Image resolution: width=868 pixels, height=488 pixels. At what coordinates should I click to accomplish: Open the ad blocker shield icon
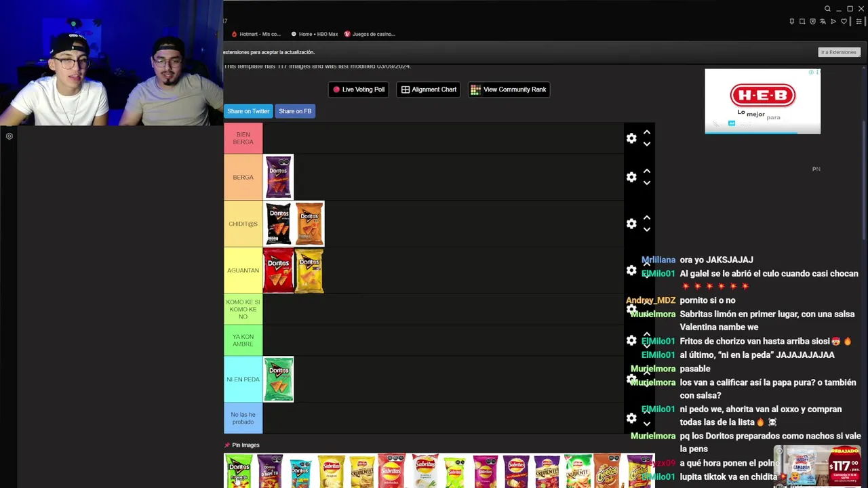(x=812, y=22)
